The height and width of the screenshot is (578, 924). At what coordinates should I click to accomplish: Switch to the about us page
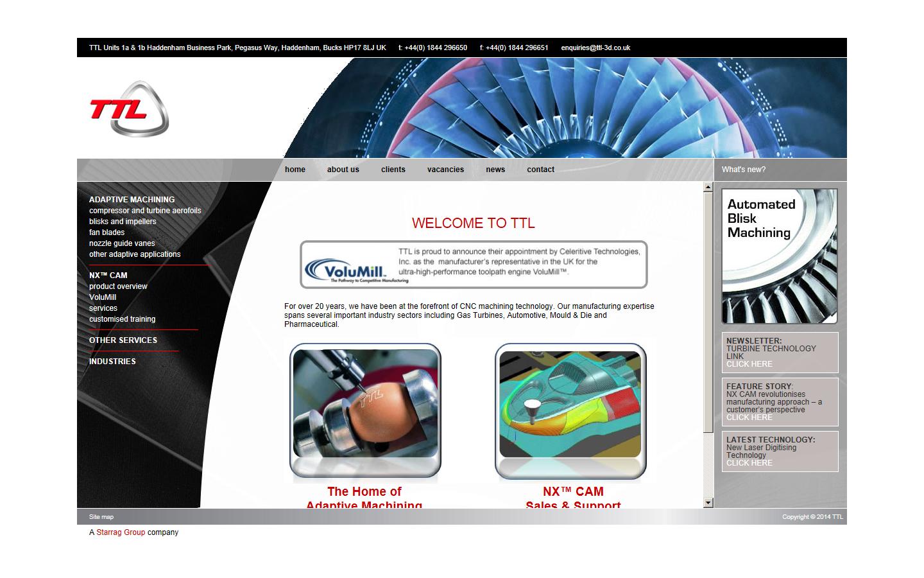[343, 169]
